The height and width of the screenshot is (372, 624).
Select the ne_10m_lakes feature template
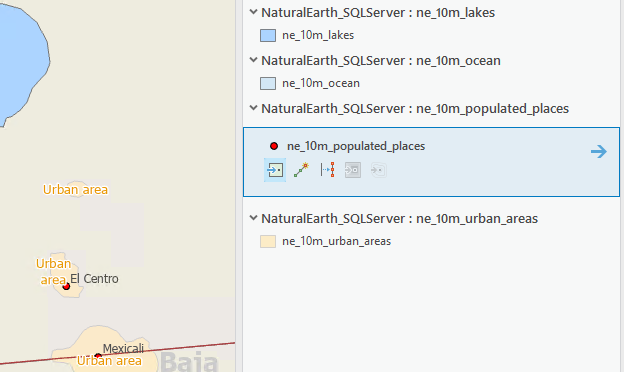click(307, 35)
